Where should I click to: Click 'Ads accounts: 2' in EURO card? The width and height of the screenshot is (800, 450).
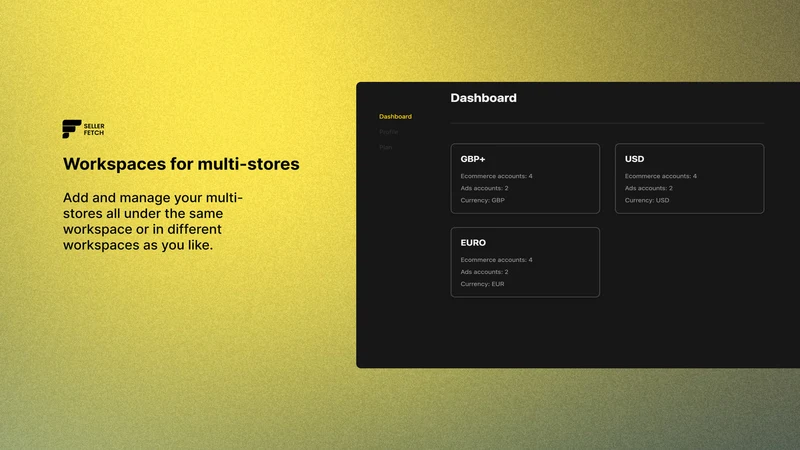coord(484,271)
